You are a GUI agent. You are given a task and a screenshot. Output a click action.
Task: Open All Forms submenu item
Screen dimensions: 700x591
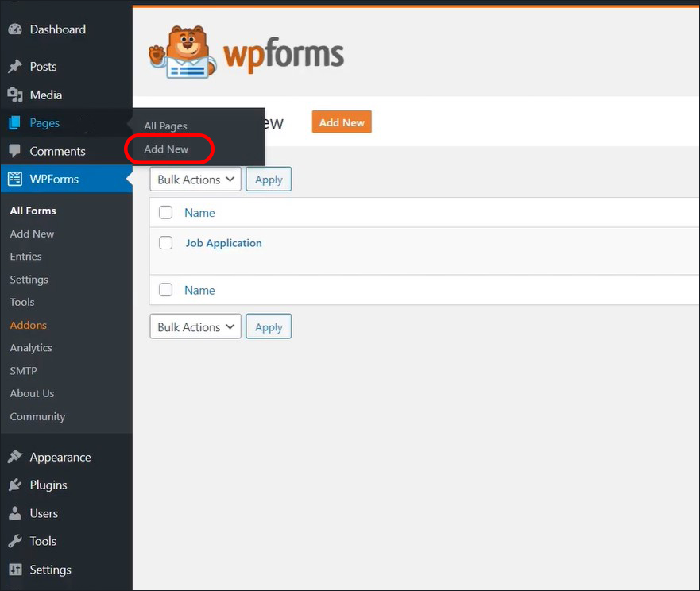33,211
